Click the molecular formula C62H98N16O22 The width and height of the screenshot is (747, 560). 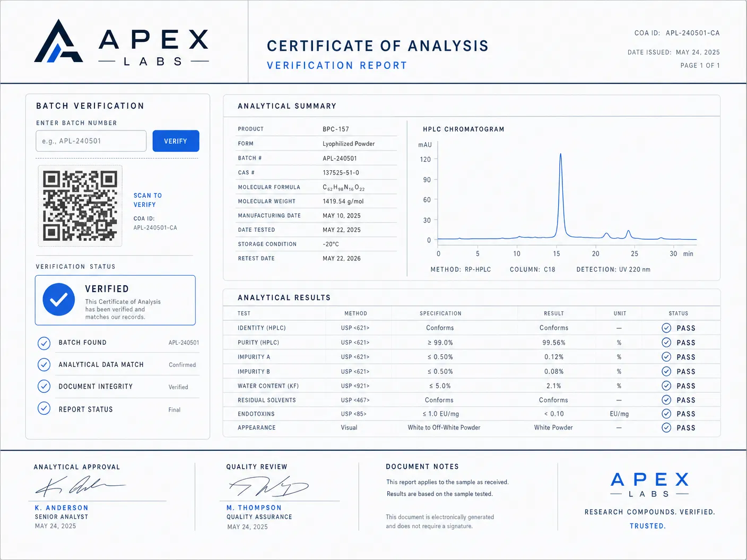coord(344,187)
